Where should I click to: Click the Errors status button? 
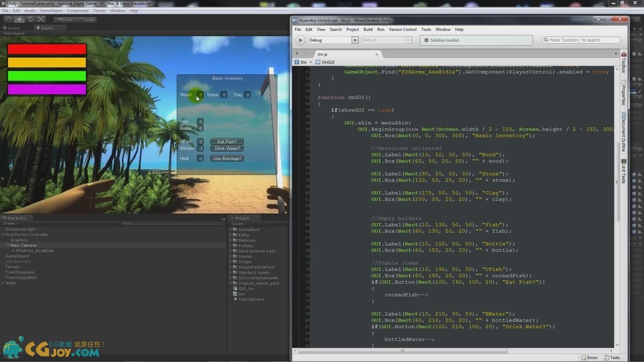click(589, 357)
